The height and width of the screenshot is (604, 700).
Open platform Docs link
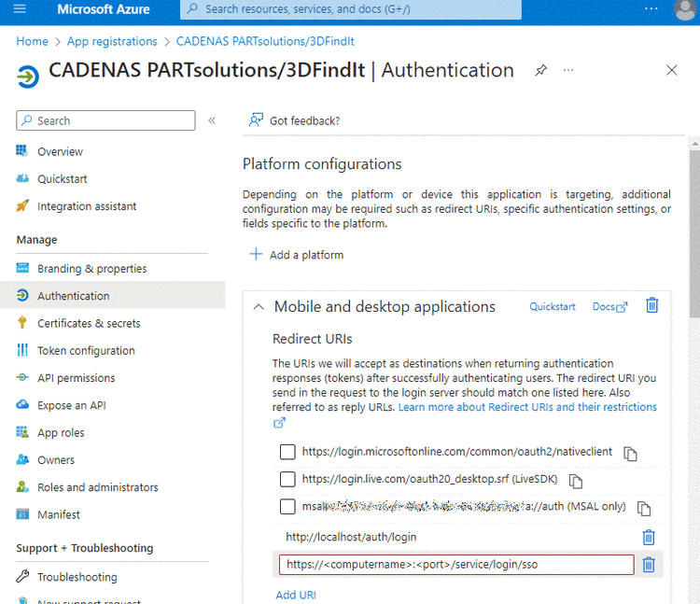609,307
